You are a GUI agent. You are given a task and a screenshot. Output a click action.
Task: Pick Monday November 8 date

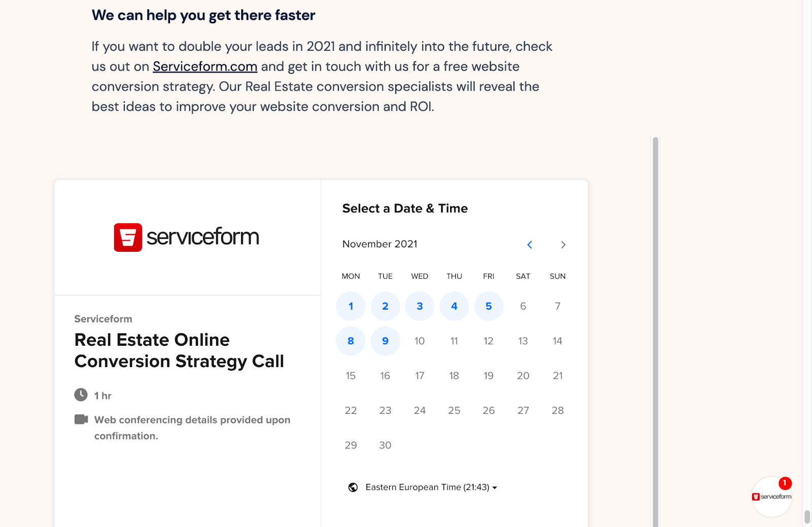[351, 341]
